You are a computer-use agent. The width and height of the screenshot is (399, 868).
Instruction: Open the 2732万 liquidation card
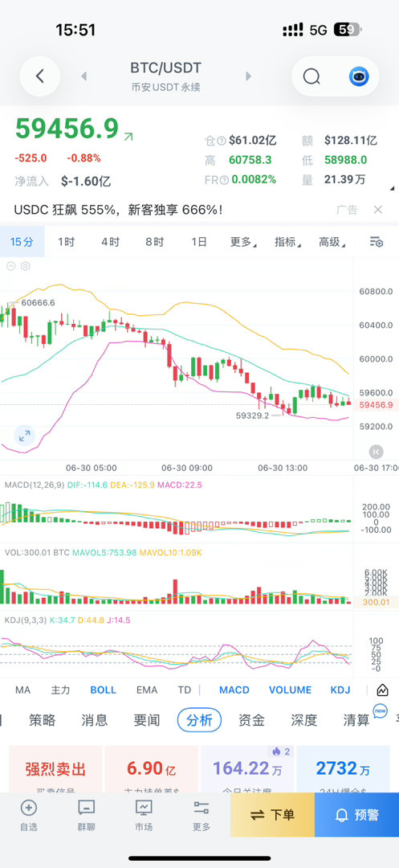coord(343,769)
